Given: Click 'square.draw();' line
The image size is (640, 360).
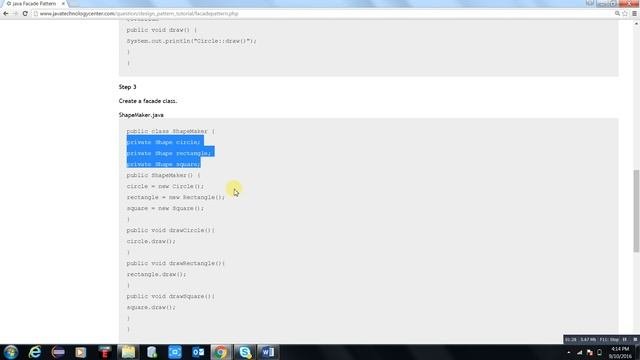Looking at the screenshot, I should pyautogui.click(x=151, y=307).
